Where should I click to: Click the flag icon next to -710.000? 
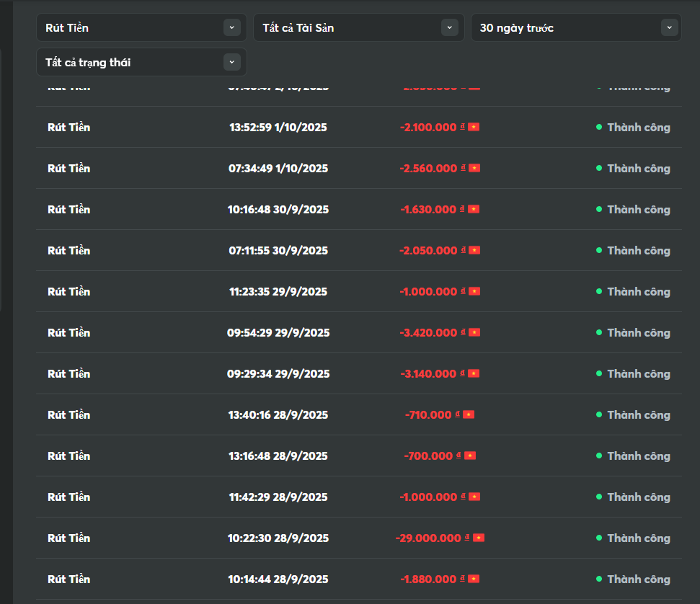coord(469,415)
